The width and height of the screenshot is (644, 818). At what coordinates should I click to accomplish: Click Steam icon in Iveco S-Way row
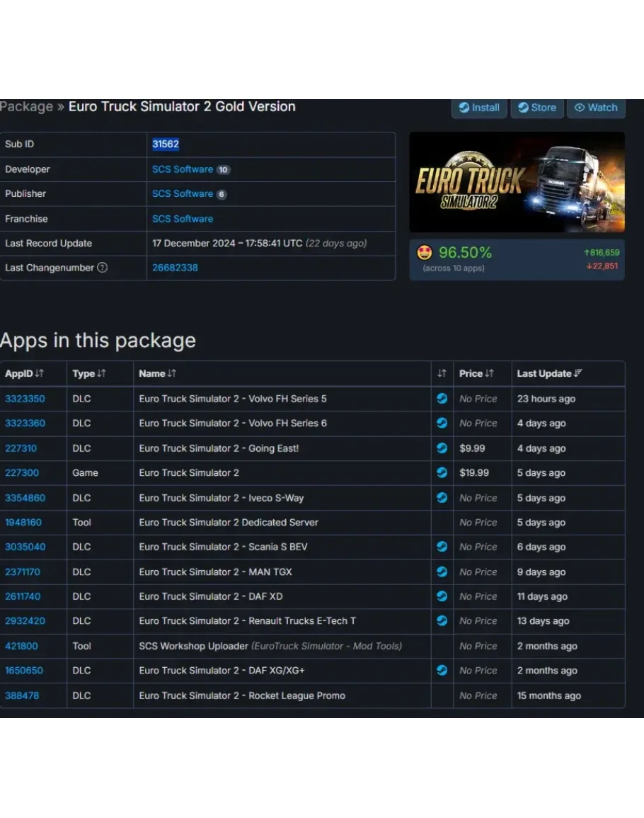coord(442,498)
